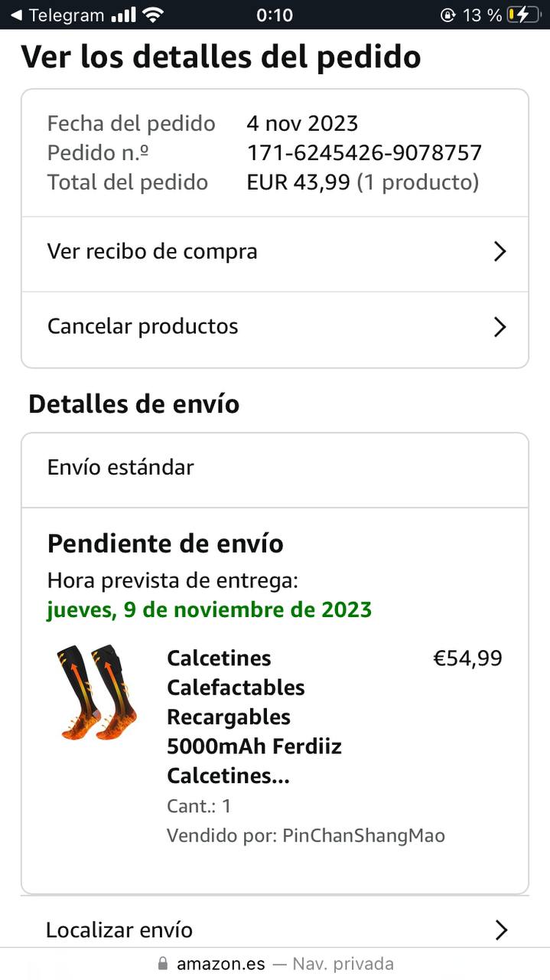
Task: Tap delivery date jueves, 9 de noviembre
Action: coord(209,610)
